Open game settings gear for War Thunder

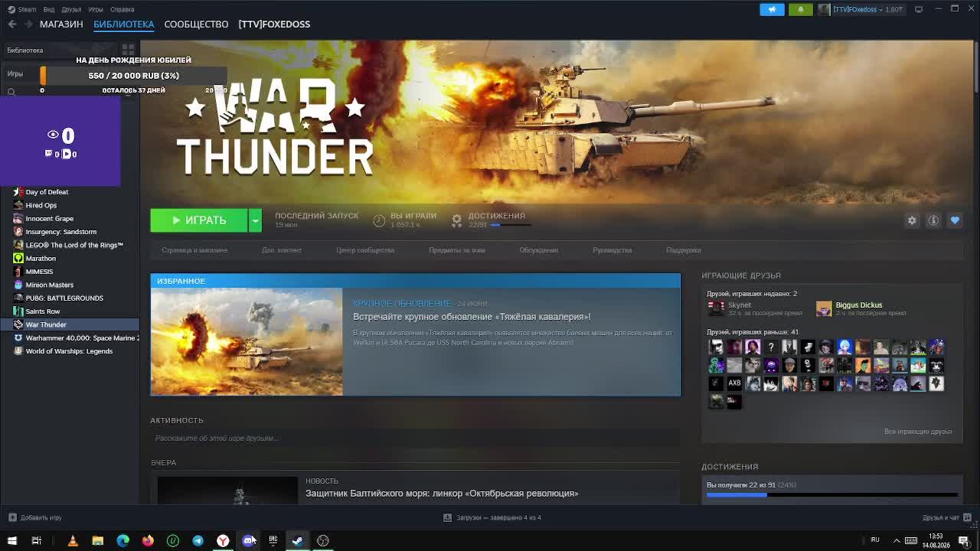click(912, 220)
